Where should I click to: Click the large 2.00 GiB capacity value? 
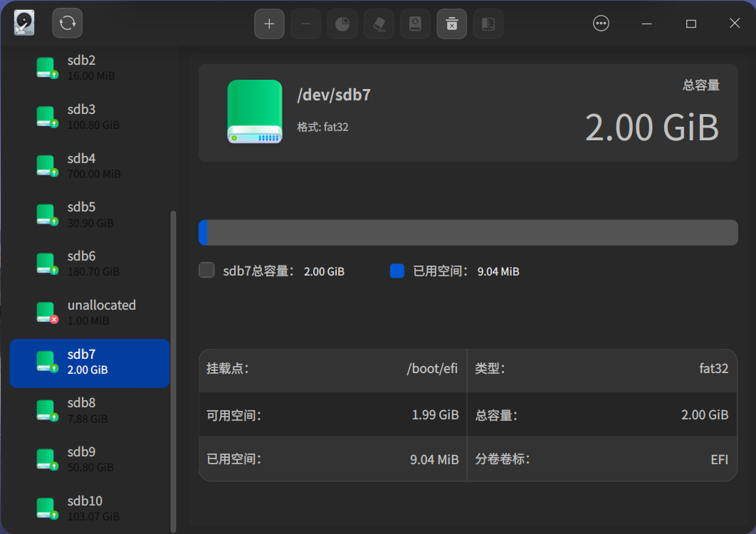pyautogui.click(x=652, y=128)
